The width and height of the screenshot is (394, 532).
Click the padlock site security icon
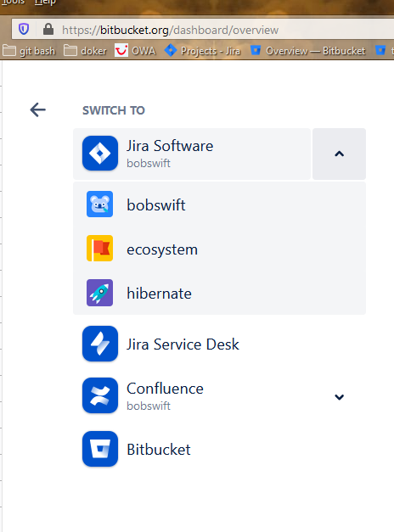coord(48,29)
